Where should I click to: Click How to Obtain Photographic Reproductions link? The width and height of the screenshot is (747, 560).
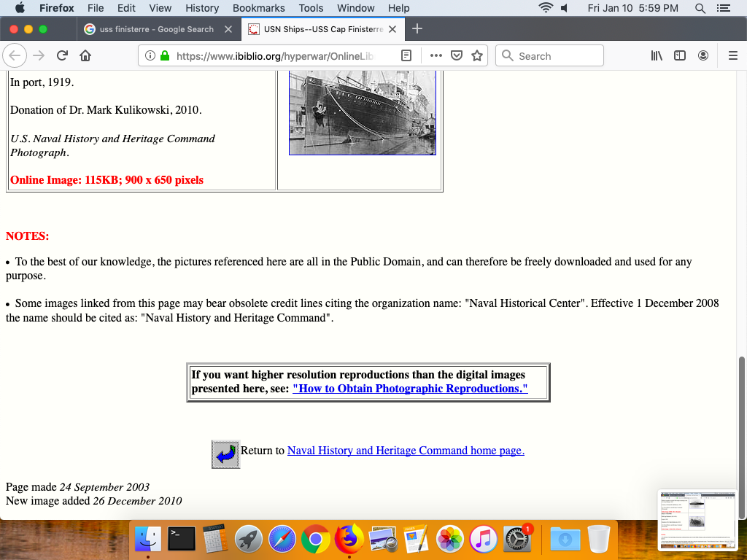point(410,389)
